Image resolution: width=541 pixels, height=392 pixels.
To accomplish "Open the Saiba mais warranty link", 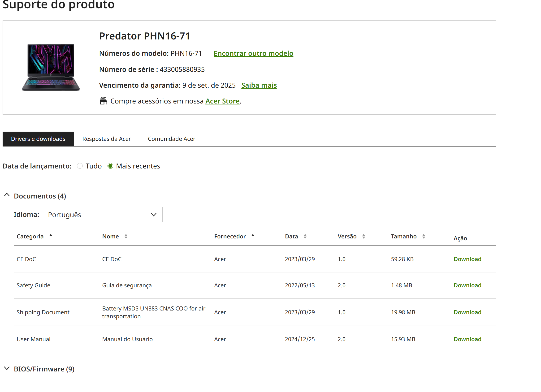I will click(x=259, y=85).
